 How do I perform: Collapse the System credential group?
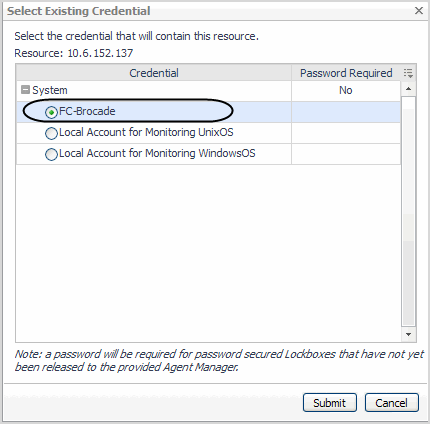[25, 90]
